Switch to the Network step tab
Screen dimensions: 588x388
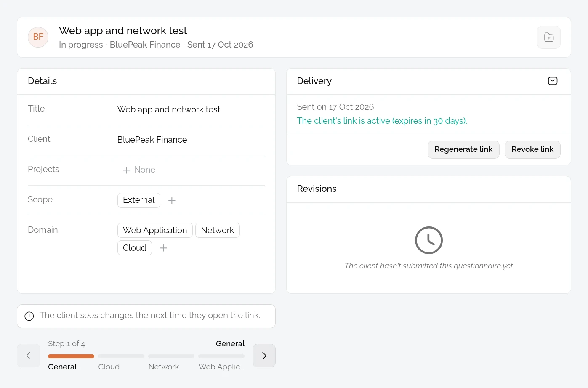164,367
